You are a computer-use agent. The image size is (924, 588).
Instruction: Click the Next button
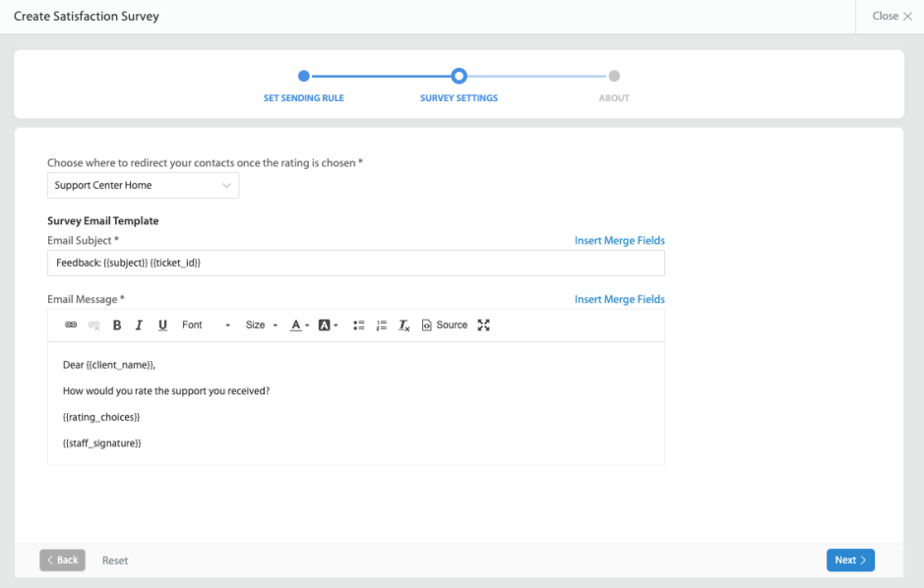(x=849, y=559)
